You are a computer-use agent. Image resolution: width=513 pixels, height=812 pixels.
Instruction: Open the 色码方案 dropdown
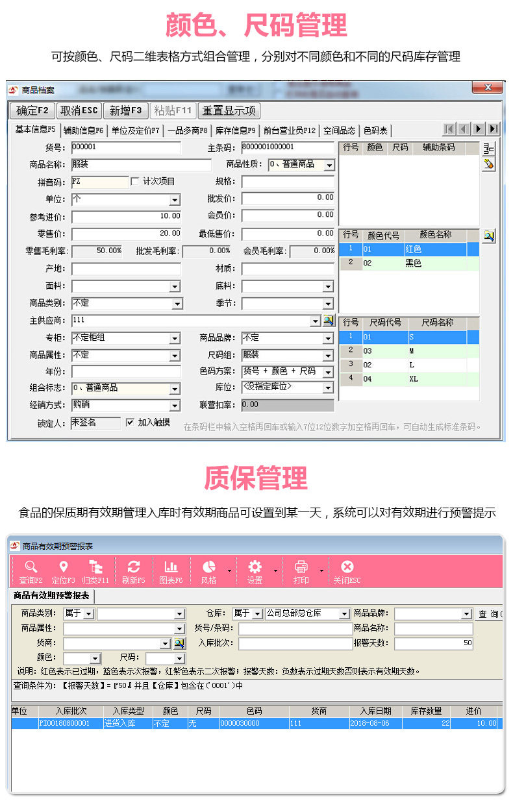(329, 373)
